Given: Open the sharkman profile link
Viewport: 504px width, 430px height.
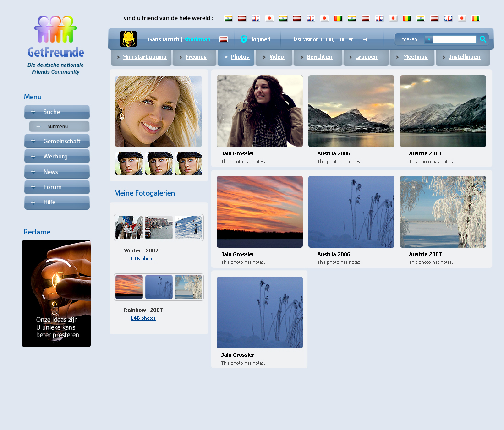Looking at the screenshot, I should [x=197, y=39].
